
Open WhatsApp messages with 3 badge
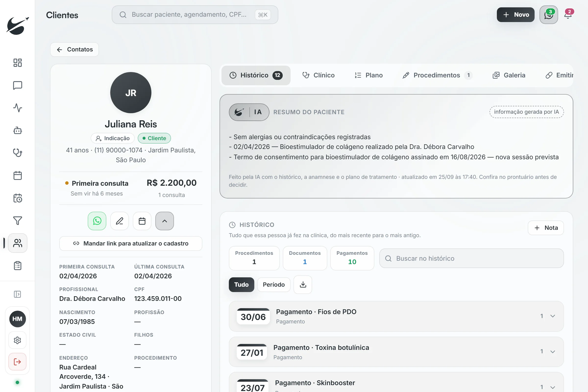pos(549,15)
